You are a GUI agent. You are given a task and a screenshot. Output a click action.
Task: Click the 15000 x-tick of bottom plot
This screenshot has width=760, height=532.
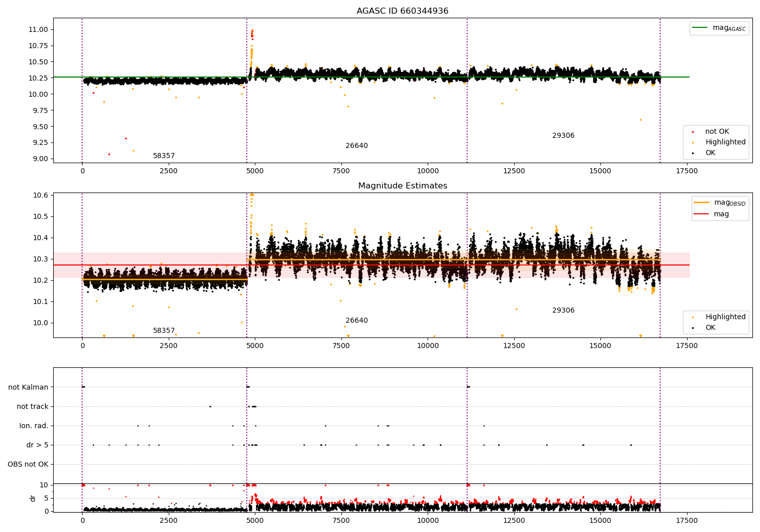point(600,520)
